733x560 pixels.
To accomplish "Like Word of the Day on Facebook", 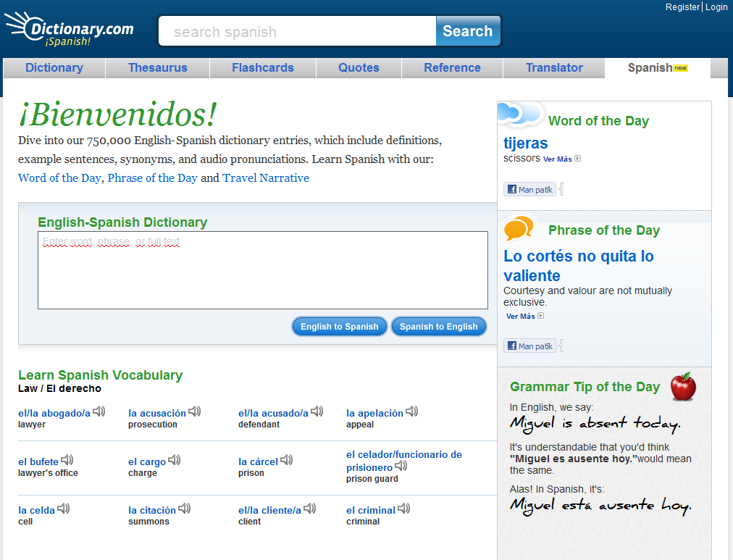I will 529,190.
